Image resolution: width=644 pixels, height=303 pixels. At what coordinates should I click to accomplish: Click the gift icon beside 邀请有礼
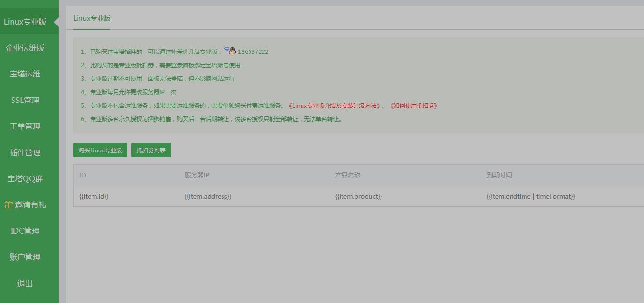[x=9, y=204]
